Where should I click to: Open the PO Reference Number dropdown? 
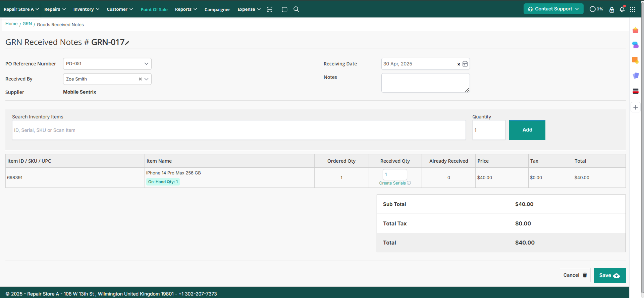(107, 64)
